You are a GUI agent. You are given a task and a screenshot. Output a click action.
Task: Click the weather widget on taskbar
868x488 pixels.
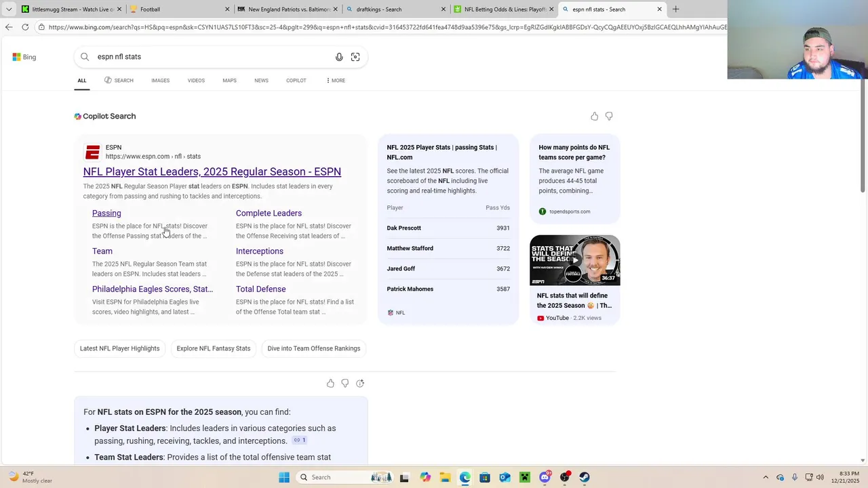tap(29, 477)
